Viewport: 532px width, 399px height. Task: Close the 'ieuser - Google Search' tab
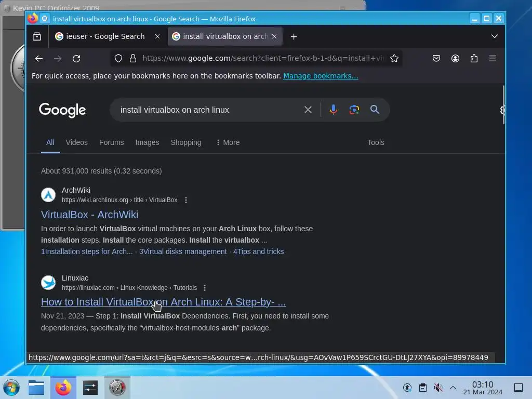pos(157,36)
